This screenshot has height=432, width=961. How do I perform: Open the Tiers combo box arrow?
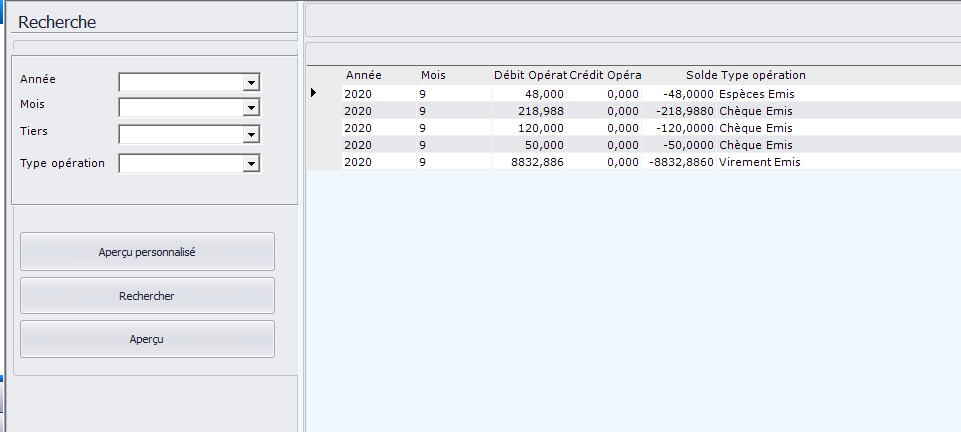click(x=251, y=135)
